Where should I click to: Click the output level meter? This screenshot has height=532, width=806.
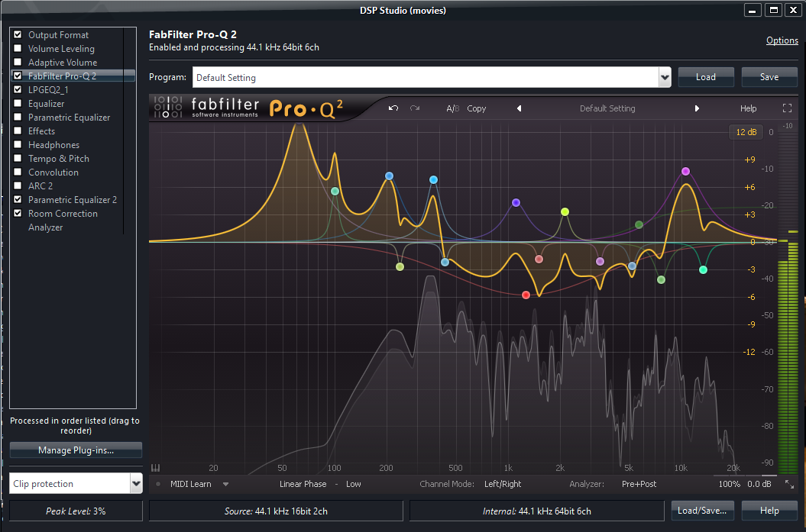pos(789,301)
